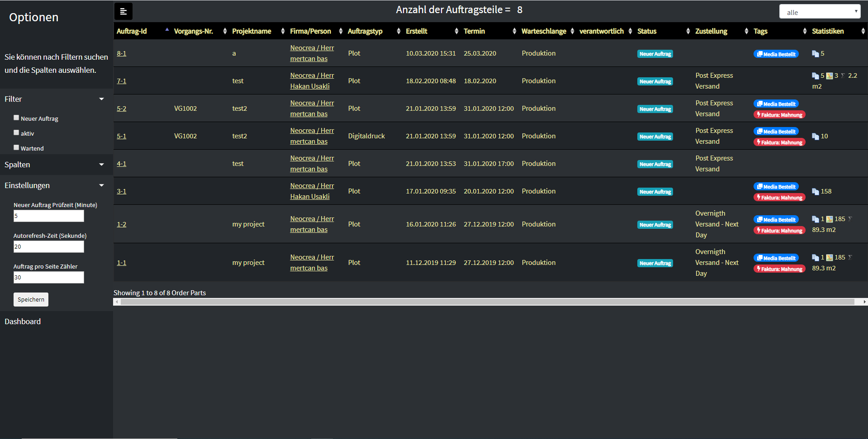Click the pages statistic icon in row 8-1
The height and width of the screenshot is (439, 868).
point(816,54)
